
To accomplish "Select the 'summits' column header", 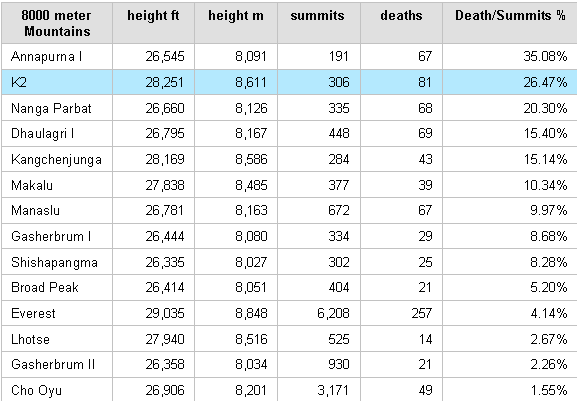I will click(319, 23).
